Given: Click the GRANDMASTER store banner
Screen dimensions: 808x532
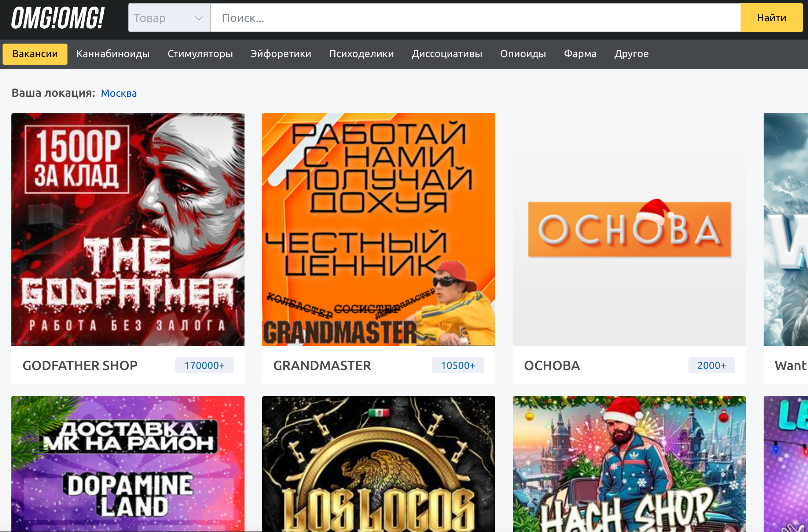Looking at the screenshot, I should 378,229.
